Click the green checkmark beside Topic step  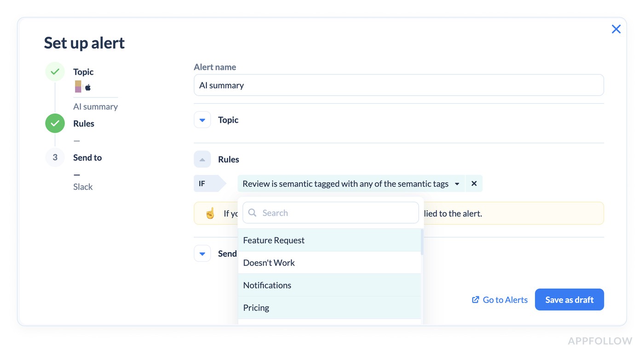click(55, 72)
